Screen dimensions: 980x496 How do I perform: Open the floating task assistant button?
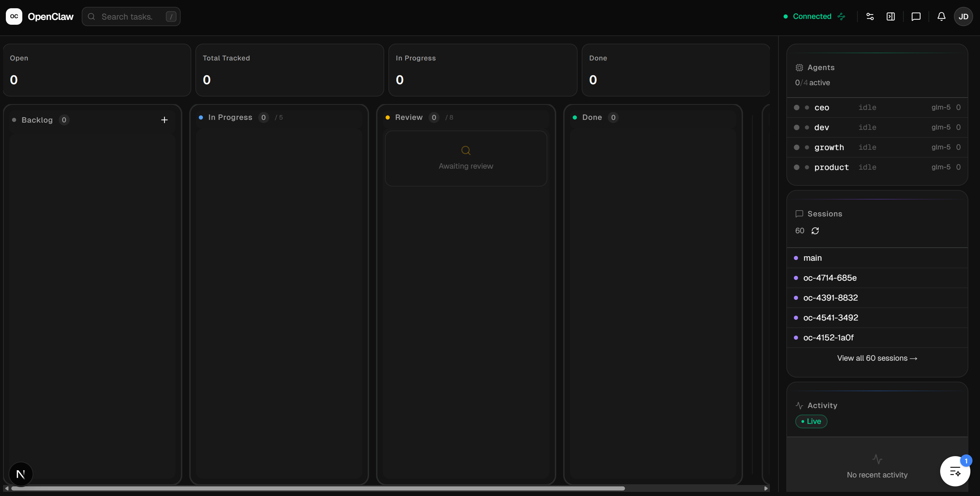click(x=955, y=471)
